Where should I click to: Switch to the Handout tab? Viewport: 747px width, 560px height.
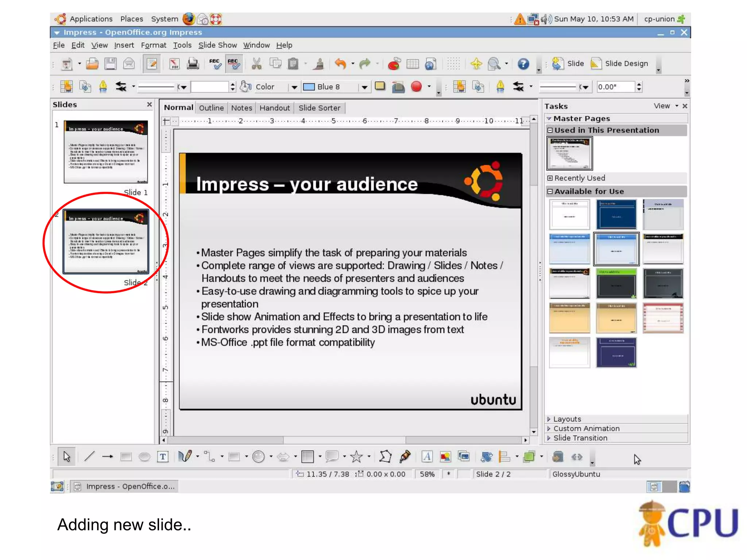[275, 108]
